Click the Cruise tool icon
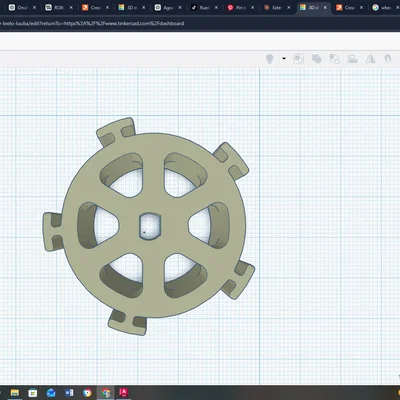 [388, 59]
